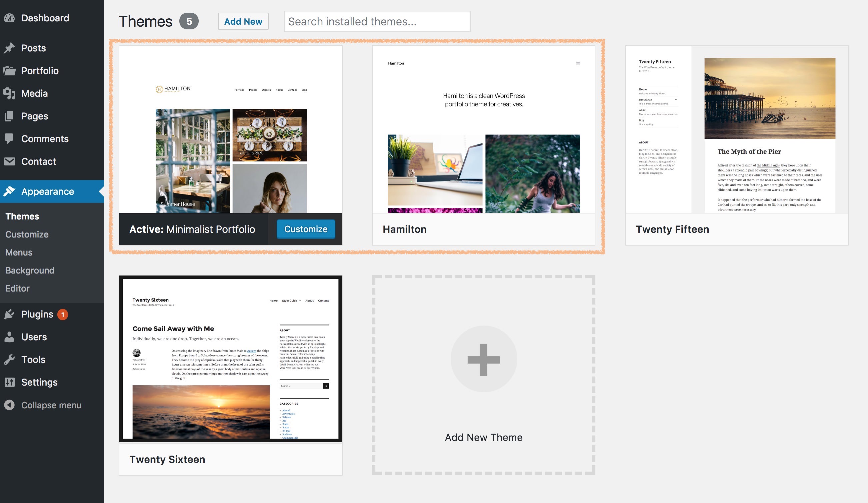This screenshot has width=868, height=503.
Task: Click the Twenty Fifteen theme name
Action: pyautogui.click(x=672, y=229)
